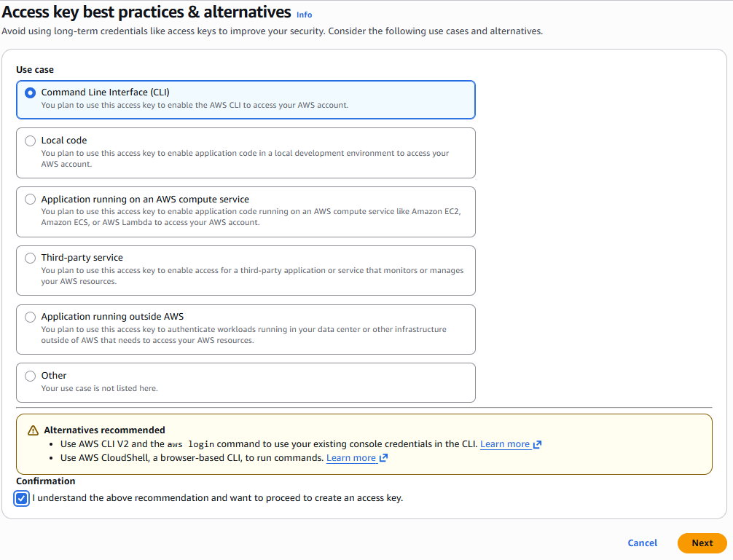The image size is (733, 560).
Task: Click the Cancel button
Action: 642,543
